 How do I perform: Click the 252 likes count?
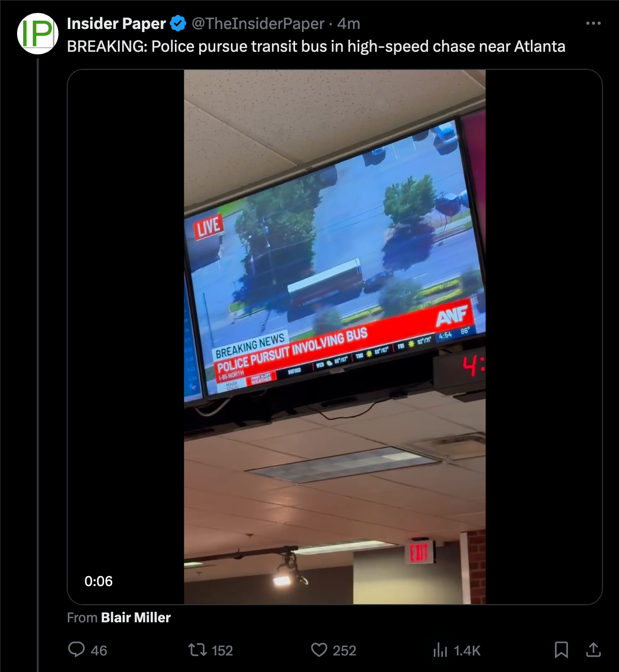tap(344, 650)
